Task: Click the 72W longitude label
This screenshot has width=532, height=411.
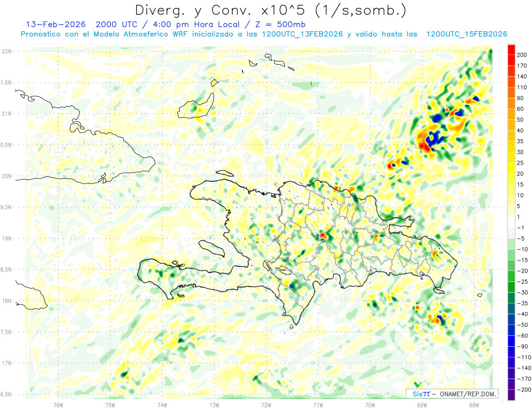Action: pyautogui.click(x=266, y=405)
